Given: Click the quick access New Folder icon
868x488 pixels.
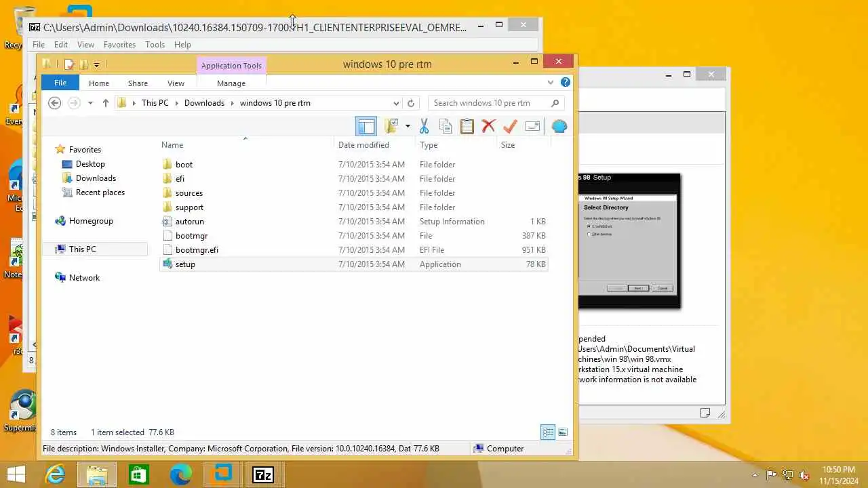Looking at the screenshot, I should pos(84,64).
